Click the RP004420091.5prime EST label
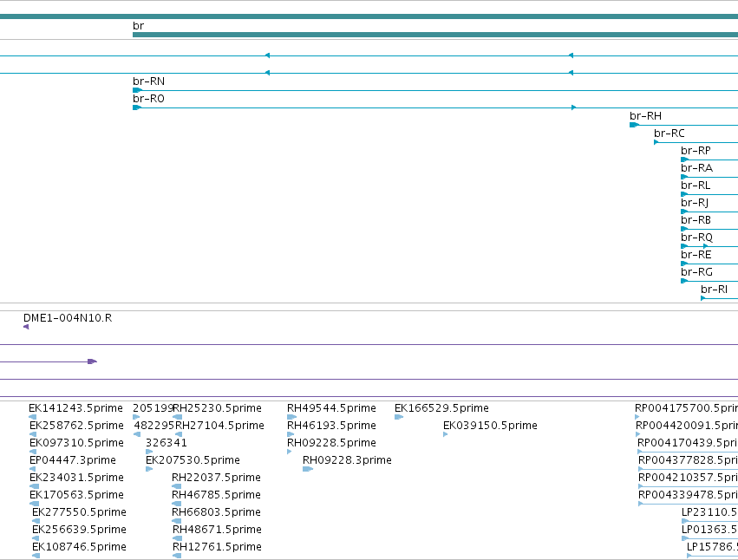 (x=687, y=426)
